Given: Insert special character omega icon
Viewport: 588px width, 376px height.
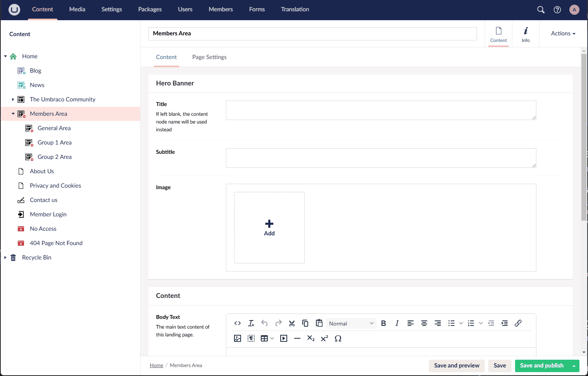Looking at the screenshot, I should [338, 338].
